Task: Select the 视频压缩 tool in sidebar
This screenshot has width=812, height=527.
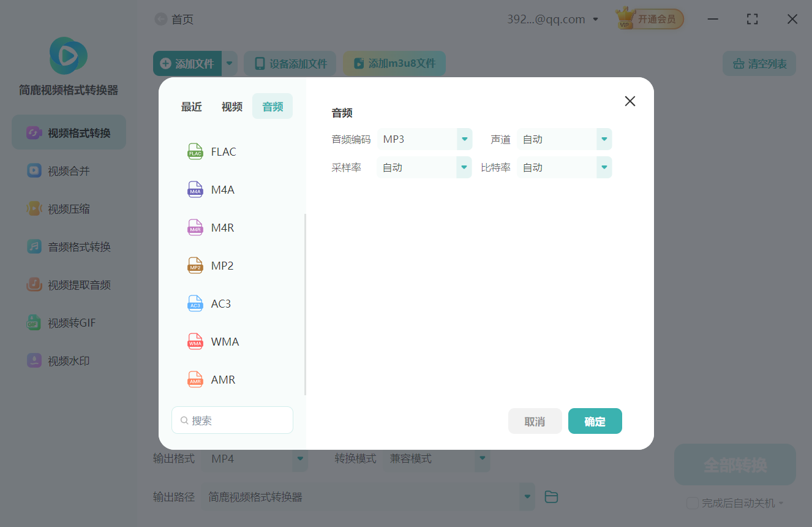Action: pos(68,208)
